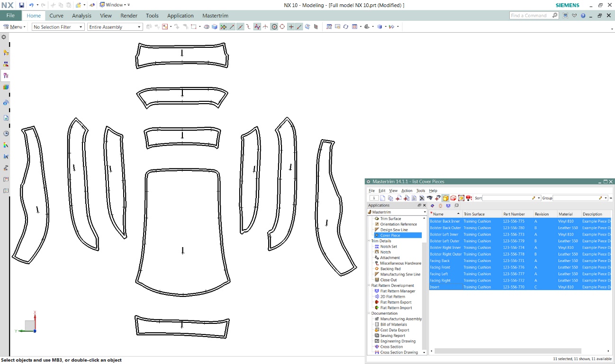Close the Applications panel
The image size is (615, 364).
424,205
